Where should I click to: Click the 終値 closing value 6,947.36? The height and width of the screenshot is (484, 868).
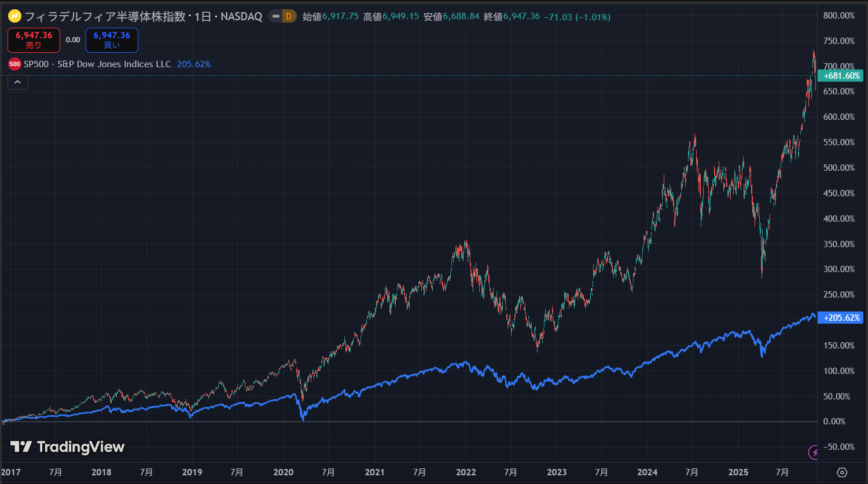point(521,17)
